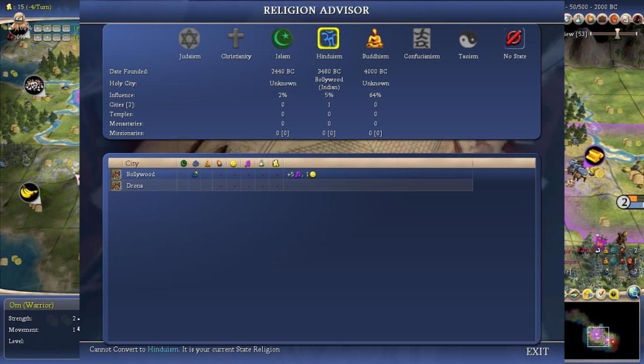Click the Buddhism 64% influence value

375,95
